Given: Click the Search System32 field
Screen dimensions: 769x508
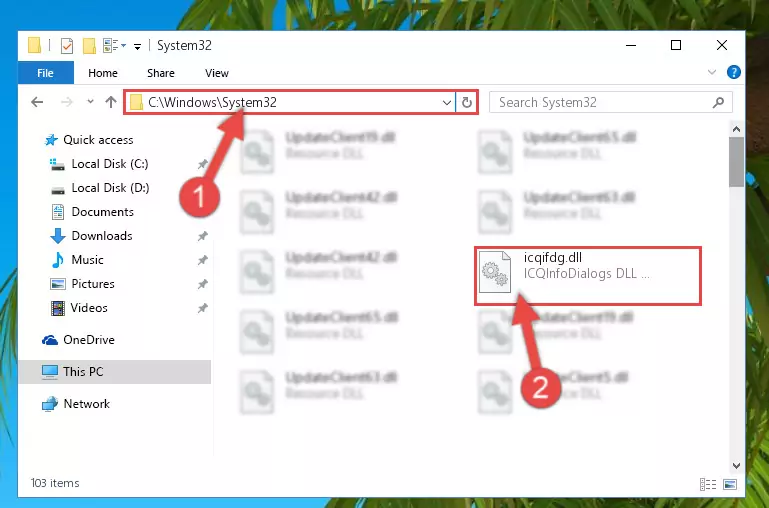Looking at the screenshot, I should [x=611, y=102].
